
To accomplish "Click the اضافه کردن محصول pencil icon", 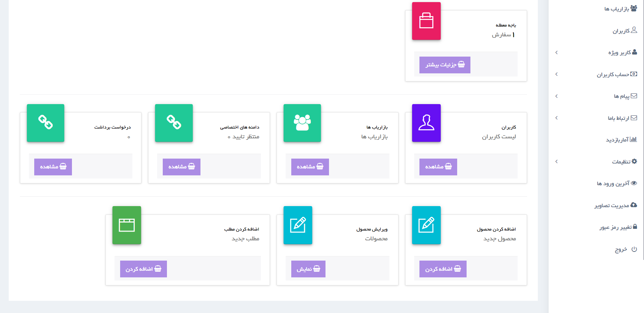I will [x=426, y=225].
